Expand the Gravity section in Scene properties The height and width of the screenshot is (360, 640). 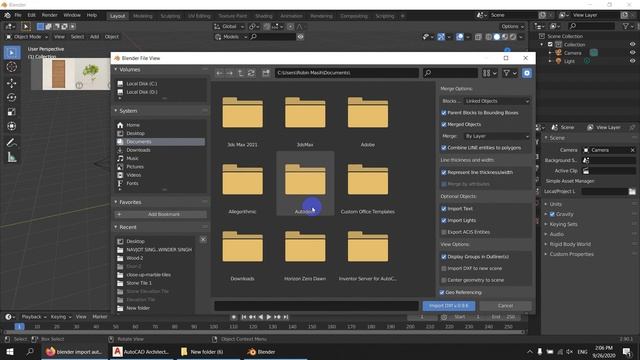pyautogui.click(x=546, y=214)
